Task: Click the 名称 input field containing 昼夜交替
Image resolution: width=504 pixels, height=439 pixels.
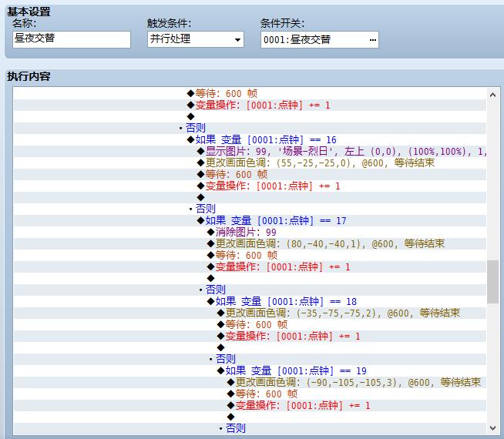Action: tap(72, 39)
